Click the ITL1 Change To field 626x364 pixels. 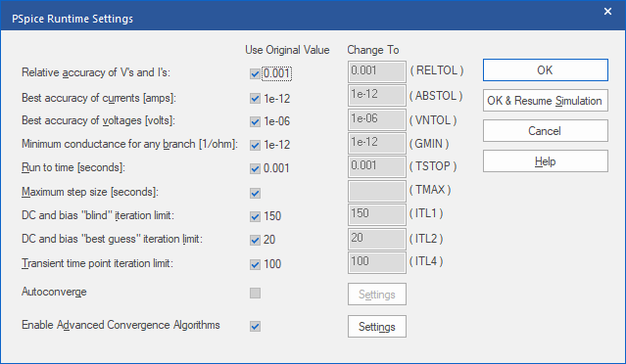377,215
